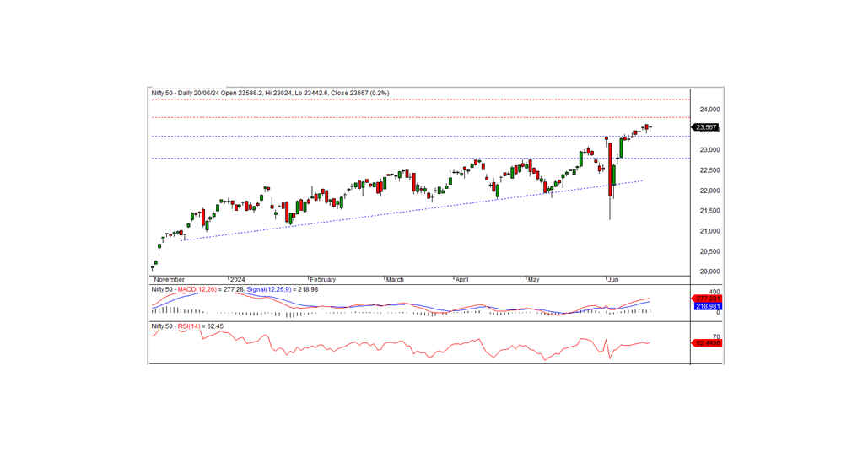Viewport: 868px width, 452px height.
Task: Click the Signal(12,26,9) = 218.98 indicator label
Action: (x=283, y=290)
